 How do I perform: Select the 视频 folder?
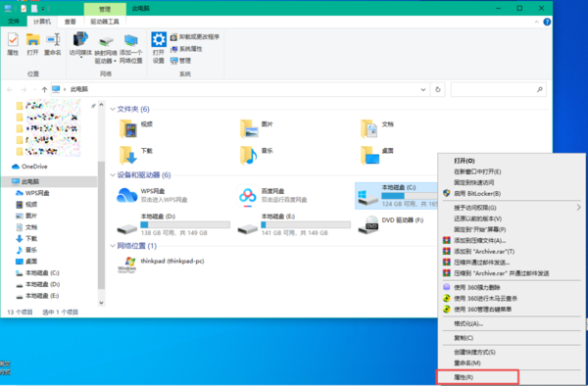pos(136,129)
